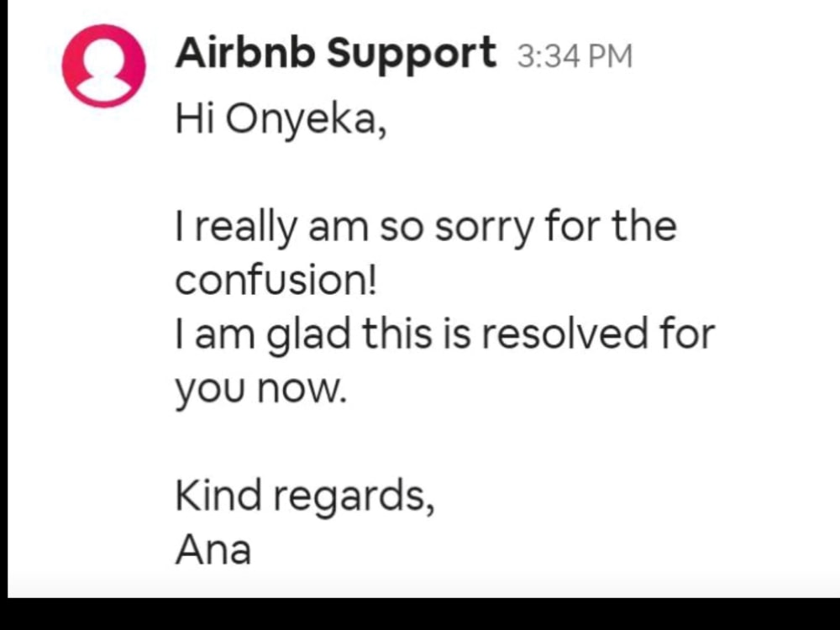840x630 pixels.
Task: Click the text 'you now.' line
Action: tap(261, 390)
